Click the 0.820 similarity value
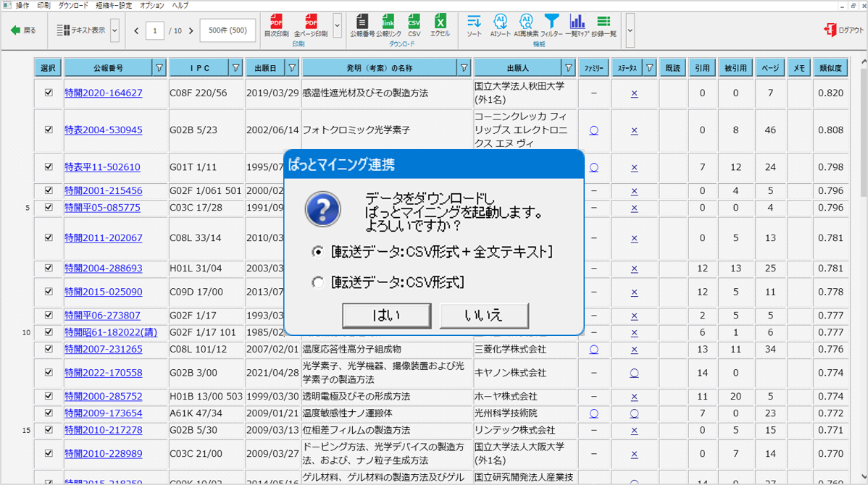868x485 pixels. pos(831,93)
